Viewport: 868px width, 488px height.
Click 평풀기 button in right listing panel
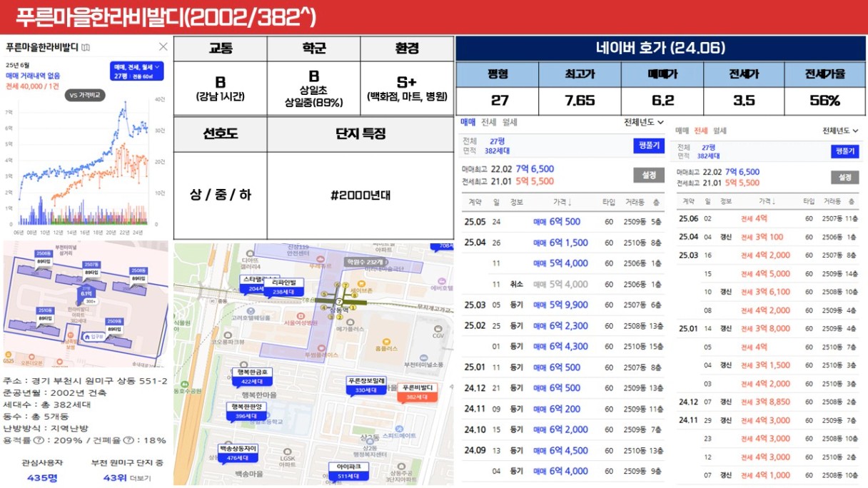coord(844,151)
